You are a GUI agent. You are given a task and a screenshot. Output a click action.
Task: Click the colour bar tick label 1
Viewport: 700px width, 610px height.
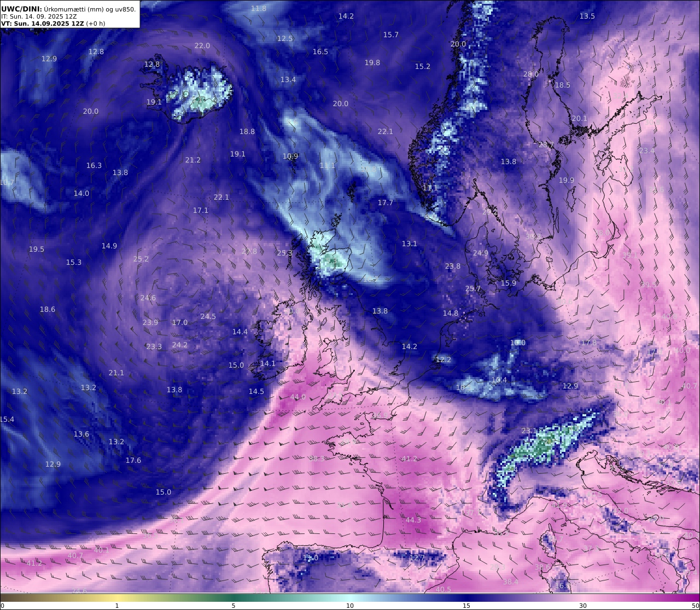tap(117, 606)
